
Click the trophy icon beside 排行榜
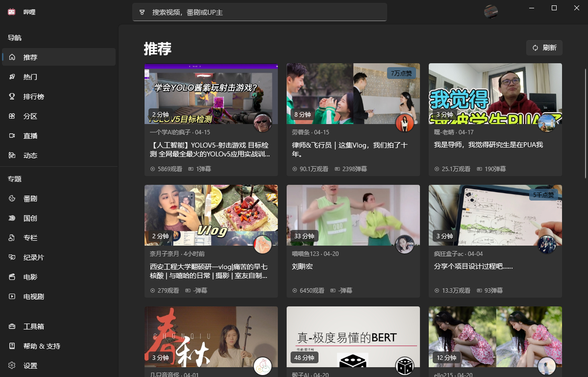point(12,97)
